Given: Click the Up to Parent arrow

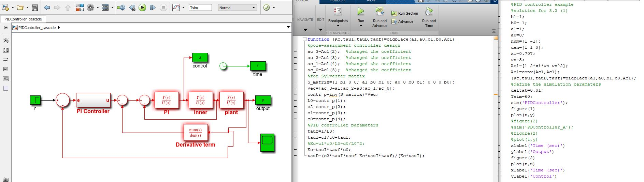Looking at the screenshot, I should coord(68,7).
